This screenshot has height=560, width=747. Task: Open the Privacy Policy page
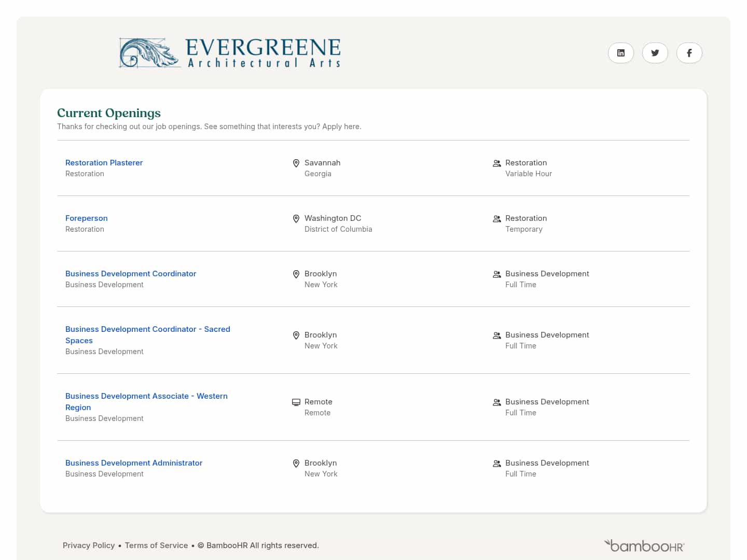[x=89, y=545]
